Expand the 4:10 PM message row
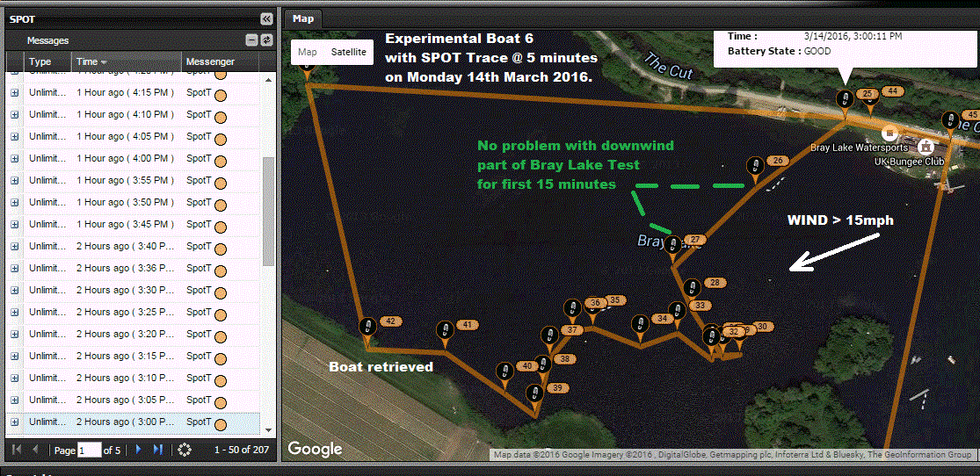 pos(14,114)
